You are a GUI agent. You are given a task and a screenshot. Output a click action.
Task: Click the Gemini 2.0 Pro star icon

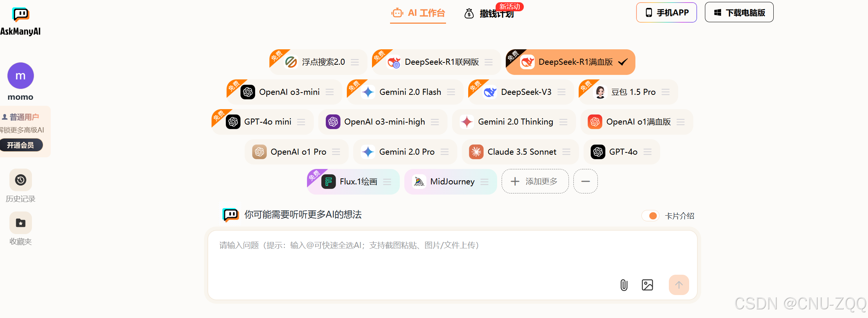368,152
